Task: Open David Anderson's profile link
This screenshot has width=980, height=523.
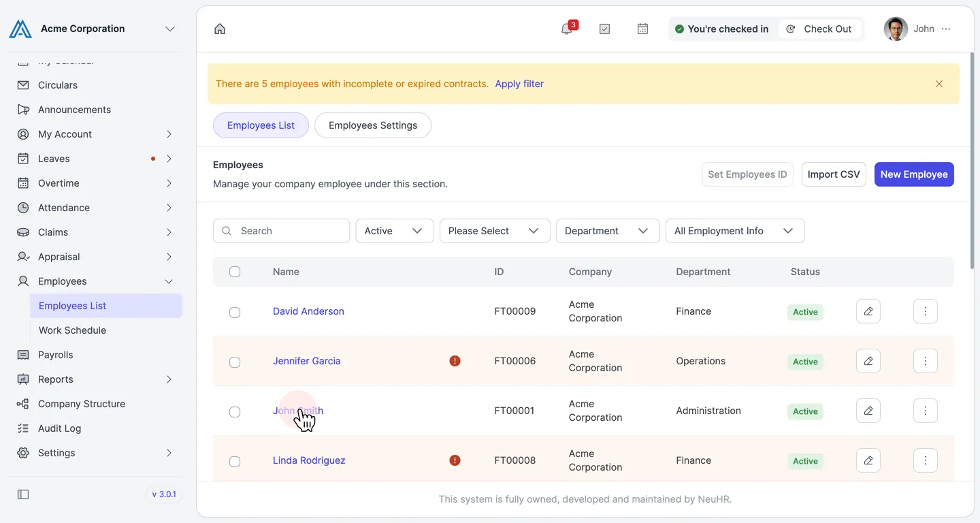Action: point(308,311)
